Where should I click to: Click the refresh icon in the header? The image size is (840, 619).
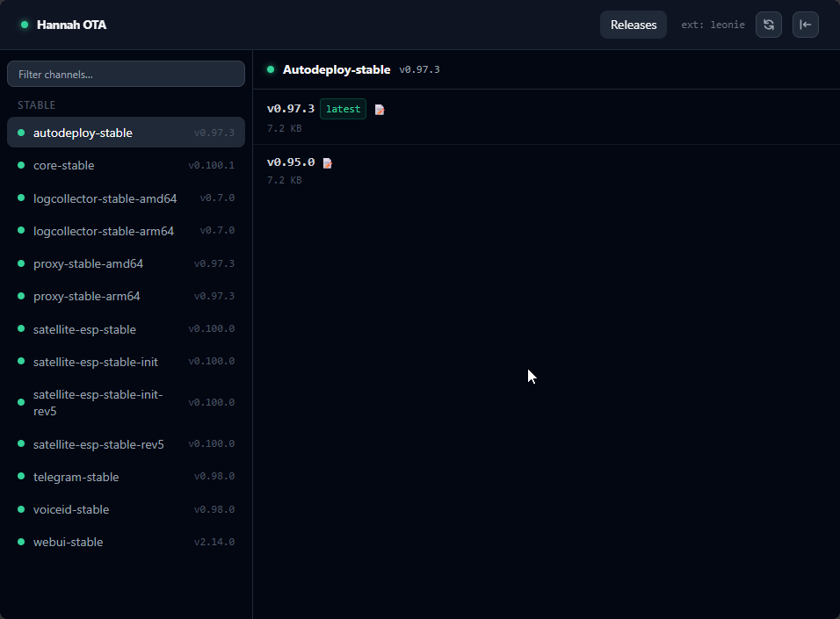click(768, 25)
